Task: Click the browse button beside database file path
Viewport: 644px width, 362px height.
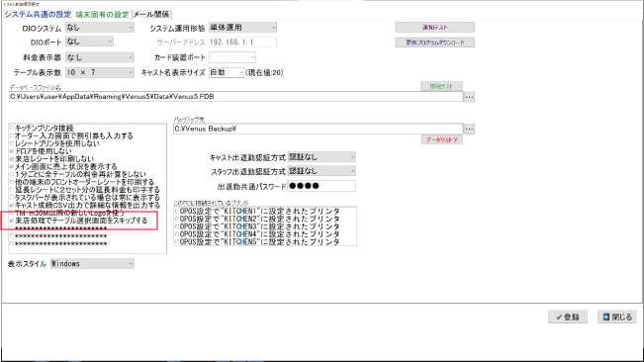Action: click(469, 97)
